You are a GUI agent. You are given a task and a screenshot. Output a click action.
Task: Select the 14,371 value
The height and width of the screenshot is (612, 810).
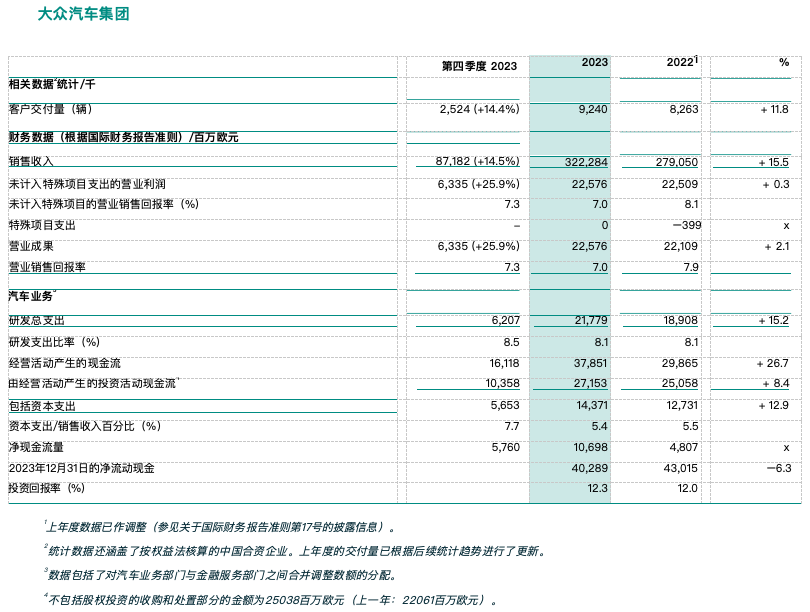click(592, 405)
